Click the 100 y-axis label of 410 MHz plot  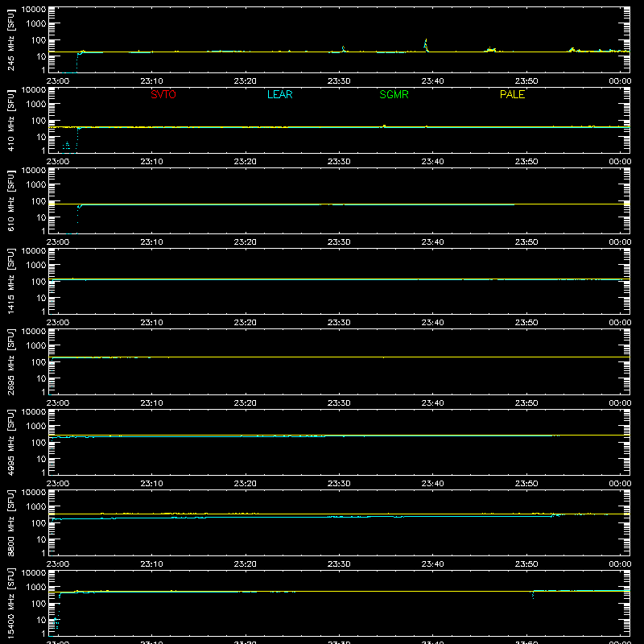pyautogui.click(x=39, y=121)
